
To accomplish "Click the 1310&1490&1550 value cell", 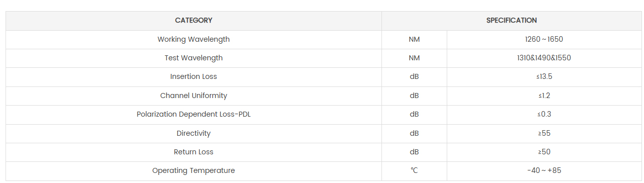I will coord(544,58).
